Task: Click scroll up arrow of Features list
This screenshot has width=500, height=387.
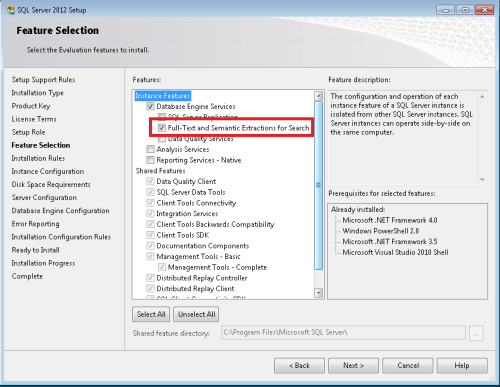Action: 319,96
